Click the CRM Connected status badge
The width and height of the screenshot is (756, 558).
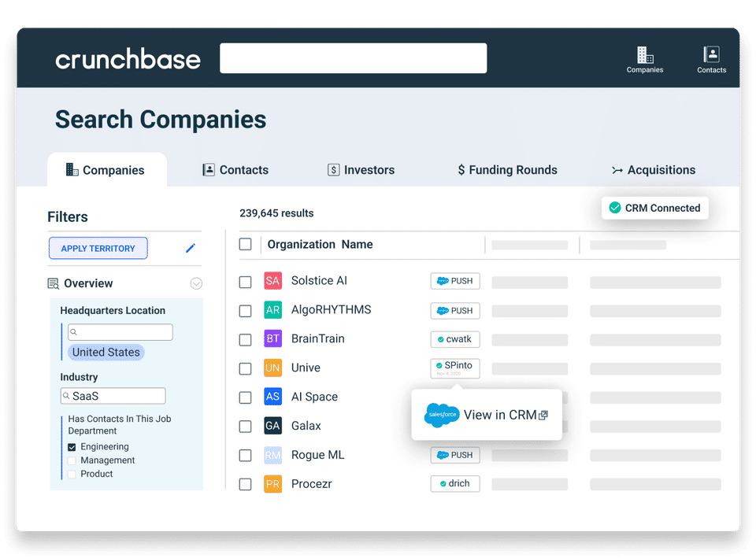pyautogui.click(x=654, y=208)
